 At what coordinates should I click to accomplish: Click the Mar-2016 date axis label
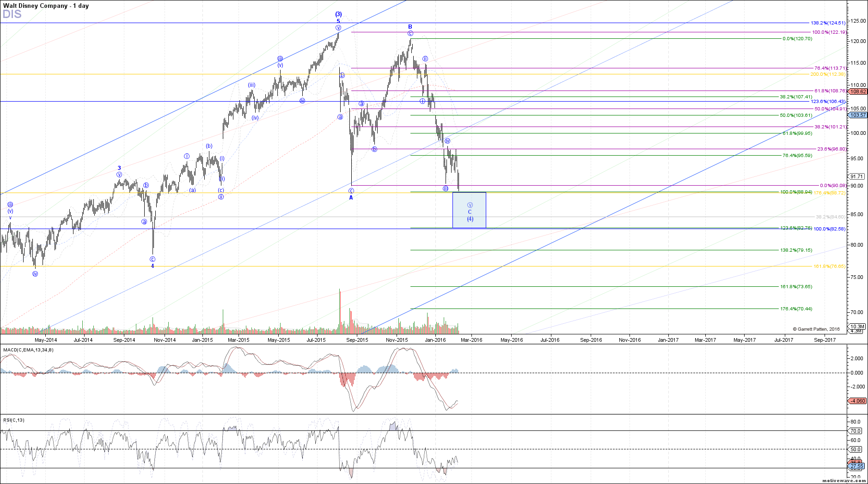471,340
